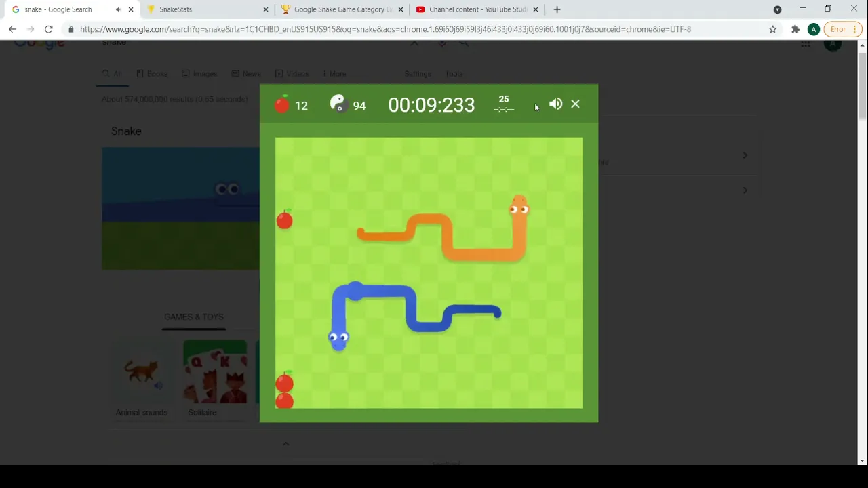Close the SnakeStats tab

[266, 9]
